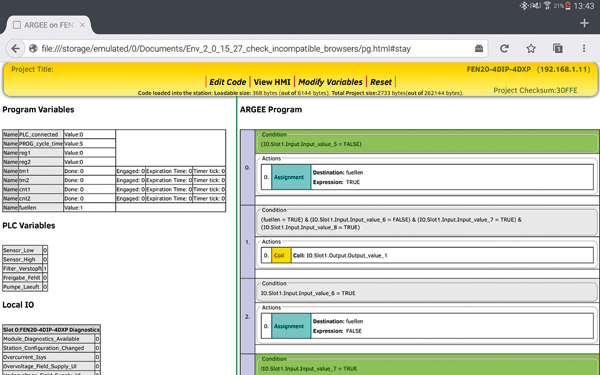Tap the 13:43 clock
Viewport: 600px width, 375px height.
[584, 6]
